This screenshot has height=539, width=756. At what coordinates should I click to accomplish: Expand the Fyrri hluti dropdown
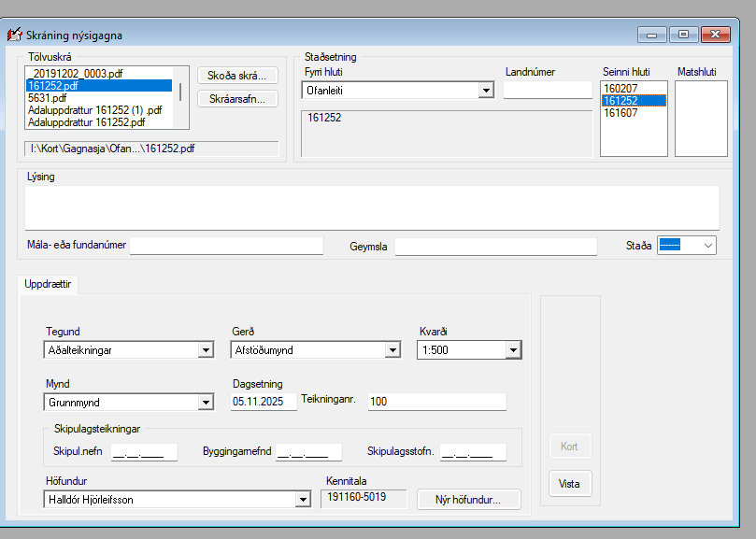(485, 91)
